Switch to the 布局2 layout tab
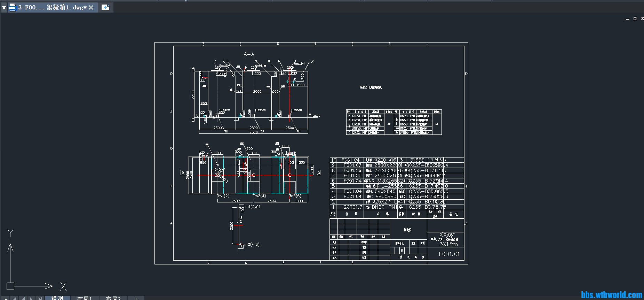Screen dimensions: 644x300 [x=113, y=298]
